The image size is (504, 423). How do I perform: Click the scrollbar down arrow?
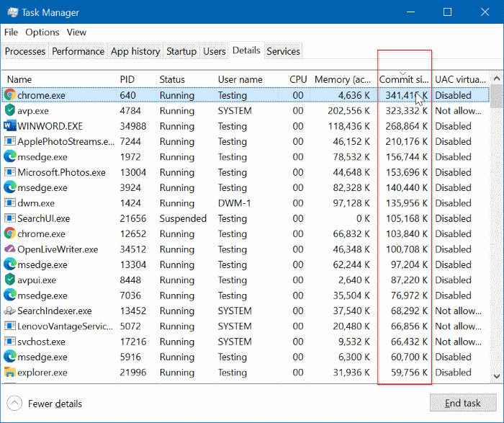(497, 376)
